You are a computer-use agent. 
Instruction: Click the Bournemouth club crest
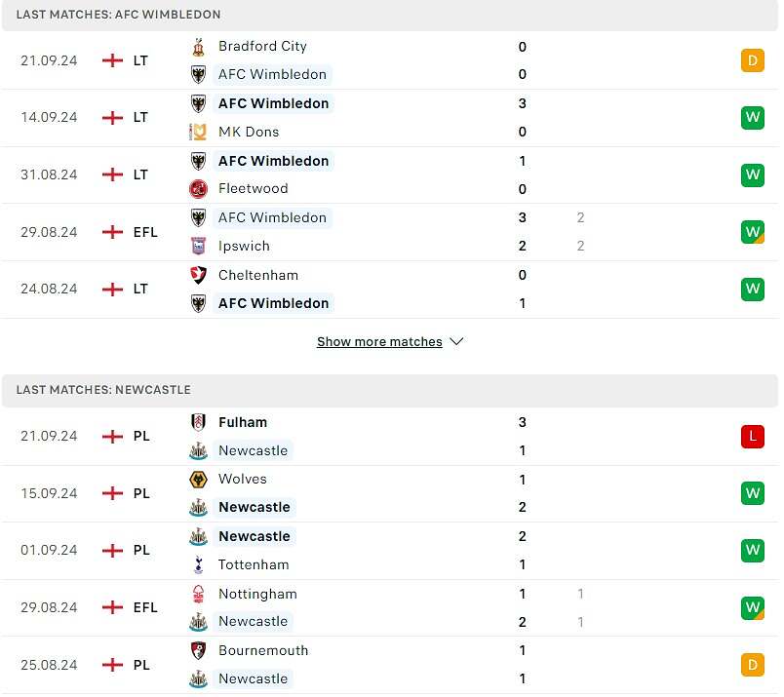(x=199, y=650)
